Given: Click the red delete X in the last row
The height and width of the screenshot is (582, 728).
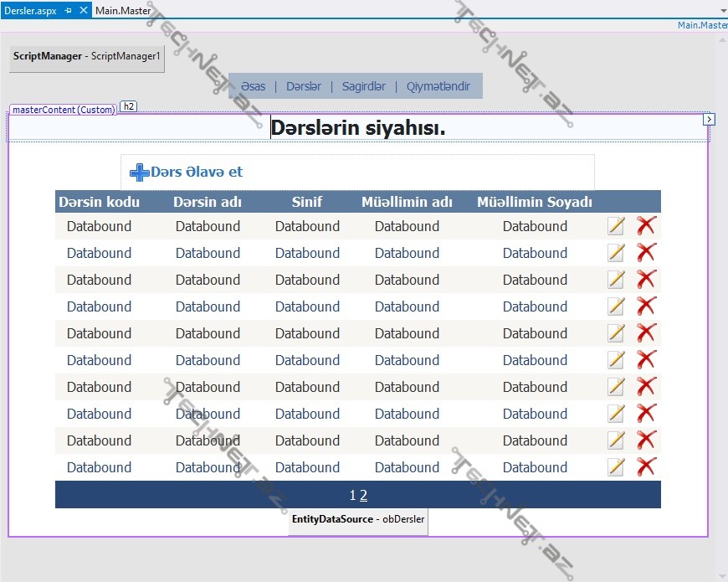Looking at the screenshot, I should (x=646, y=467).
